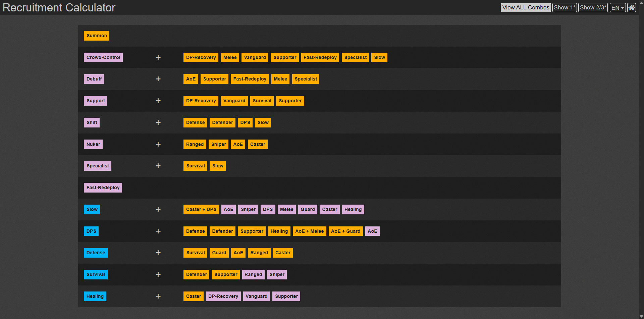Select the blue Survival tag
The width and height of the screenshot is (644, 319).
point(96,274)
